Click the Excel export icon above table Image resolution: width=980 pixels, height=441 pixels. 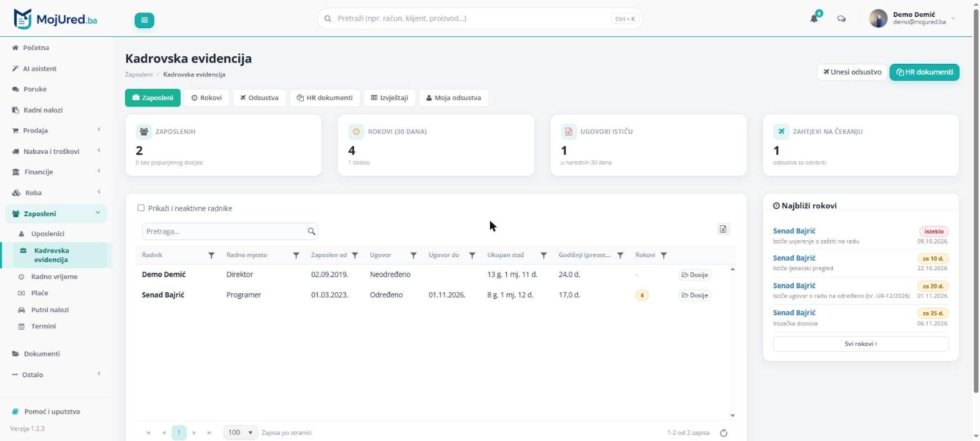723,229
